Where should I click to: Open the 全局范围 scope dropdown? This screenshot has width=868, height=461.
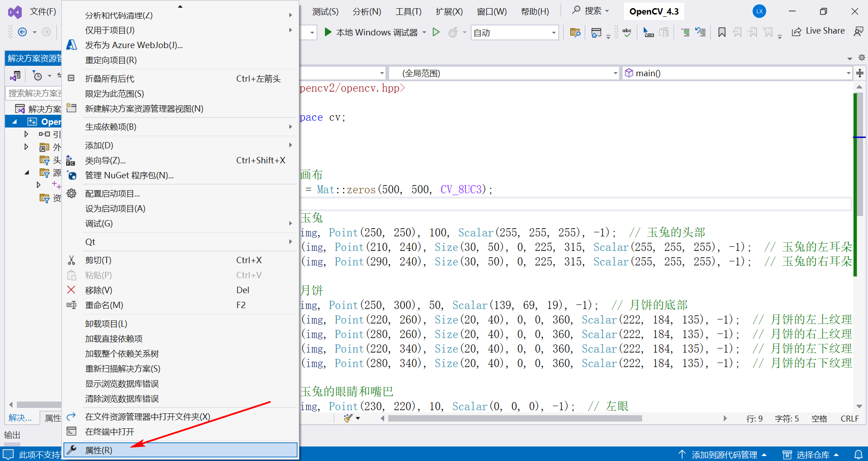504,73
